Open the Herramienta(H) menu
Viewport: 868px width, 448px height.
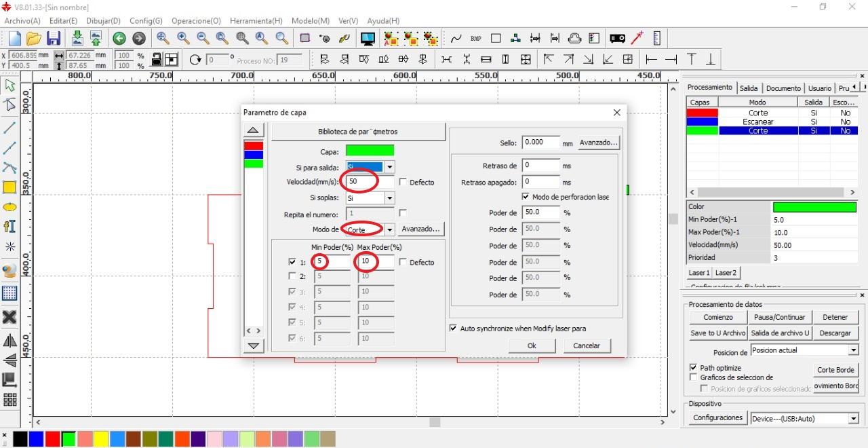pos(256,21)
